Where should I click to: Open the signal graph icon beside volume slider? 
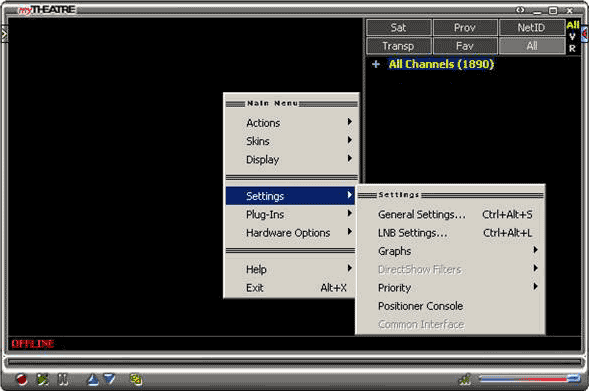point(465,379)
